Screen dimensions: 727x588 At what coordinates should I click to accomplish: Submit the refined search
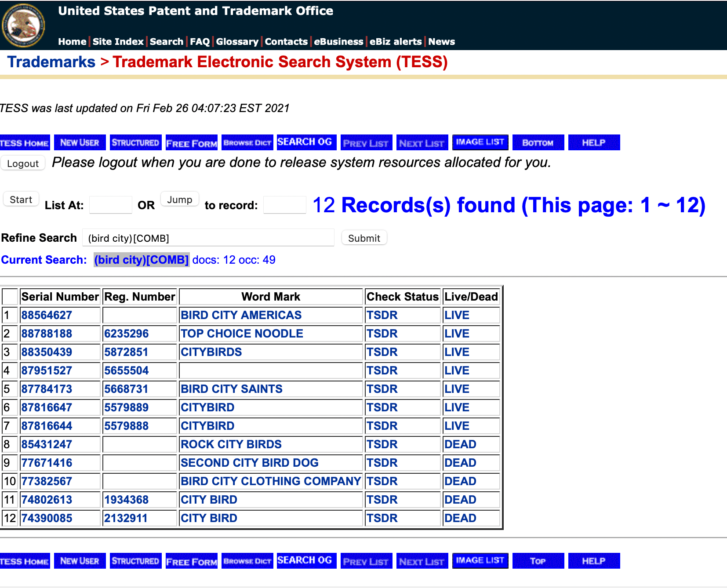pos(364,238)
